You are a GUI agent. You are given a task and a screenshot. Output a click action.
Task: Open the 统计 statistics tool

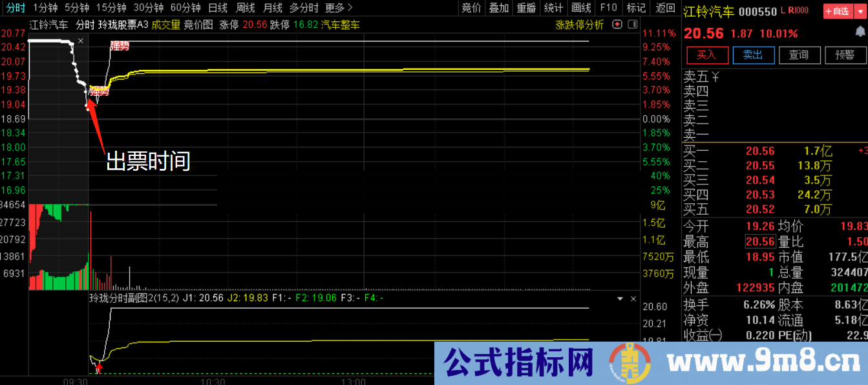[x=553, y=8]
